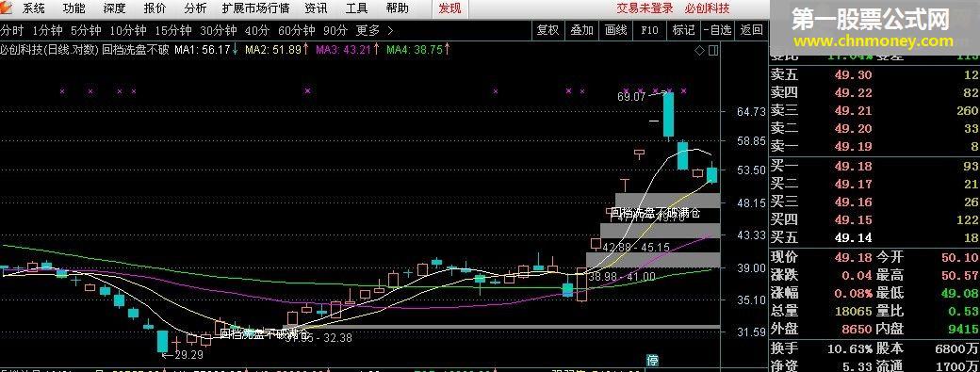Click the diamond icon above the chart

[699, 50]
